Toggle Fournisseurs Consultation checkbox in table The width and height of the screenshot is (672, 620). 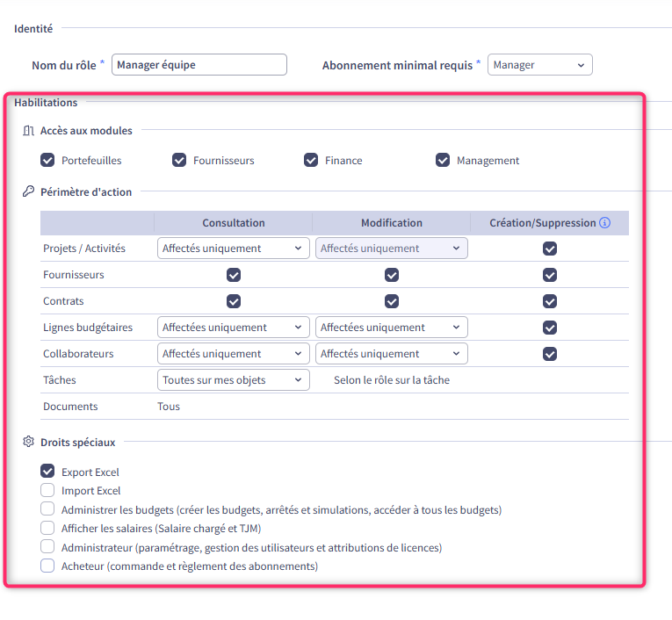[234, 275]
